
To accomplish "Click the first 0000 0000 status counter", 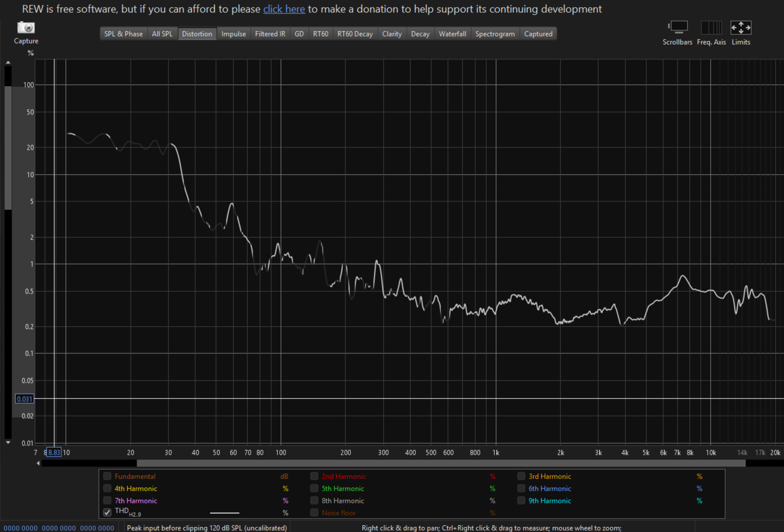I will [x=20, y=528].
